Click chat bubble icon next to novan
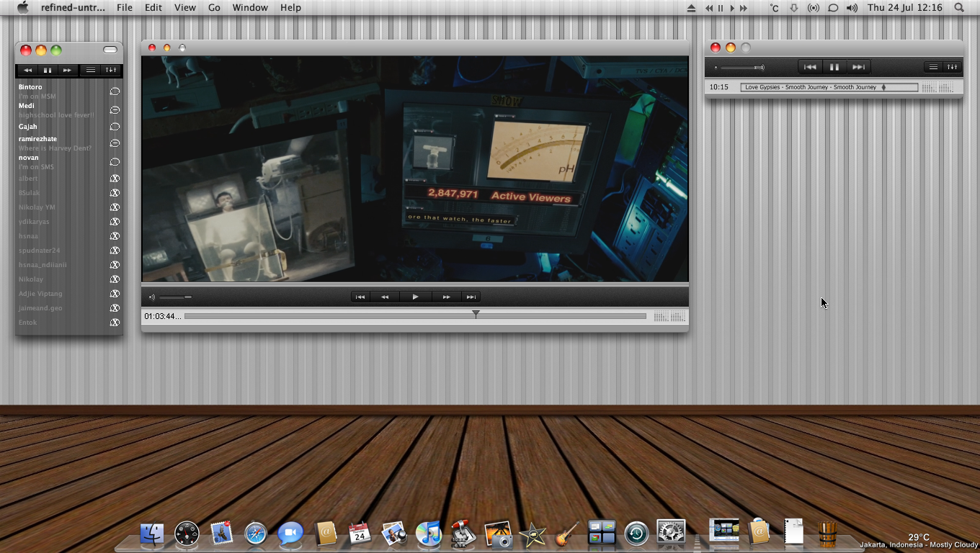Viewport: 980px width, 553px height. [115, 162]
